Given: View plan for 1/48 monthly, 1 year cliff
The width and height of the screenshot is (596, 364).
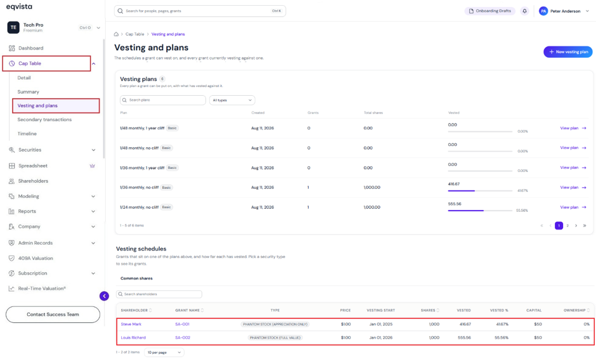Looking at the screenshot, I should 573,128.
